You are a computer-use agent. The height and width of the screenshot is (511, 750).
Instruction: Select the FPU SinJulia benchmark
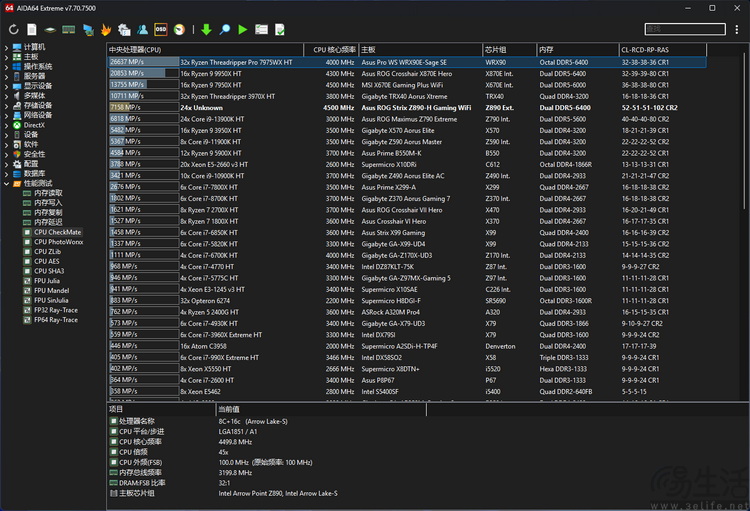[x=51, y=300]
